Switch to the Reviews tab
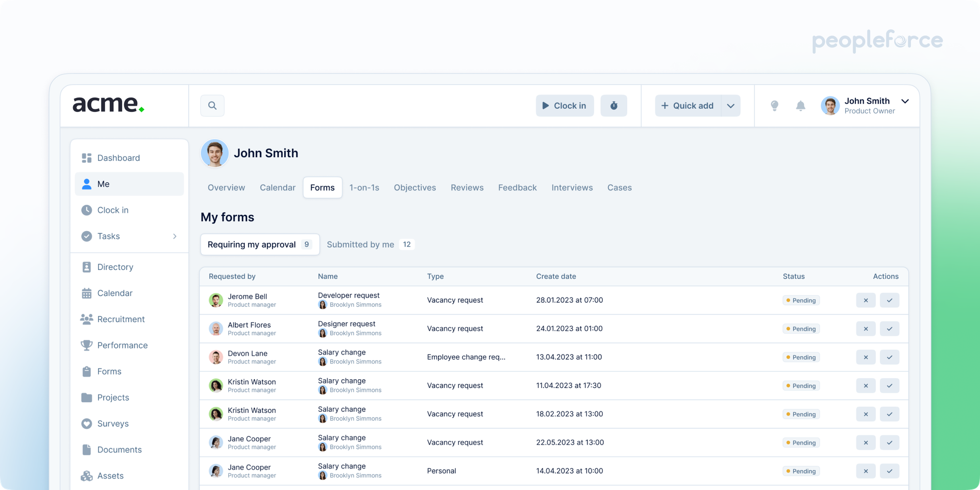Screen dimensions: 980x490 tap(467, 188)
